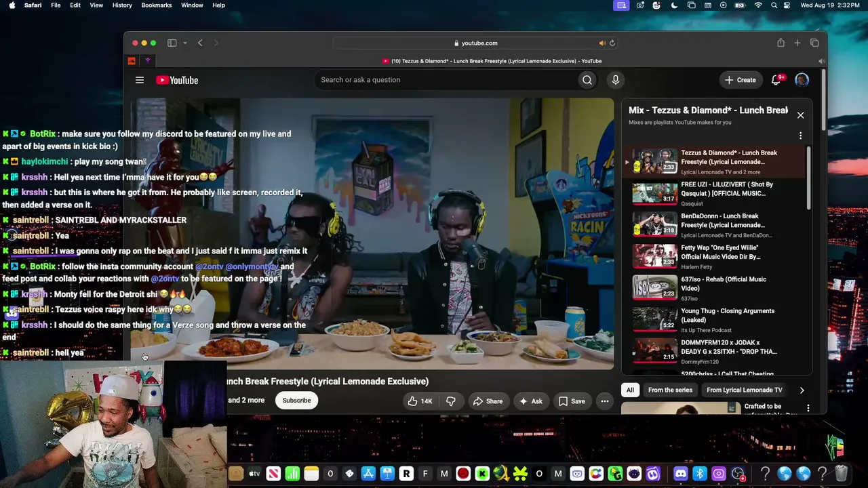Open the Safari Help menu
This screenshot has height=488, width=868.
click(218, 5)
